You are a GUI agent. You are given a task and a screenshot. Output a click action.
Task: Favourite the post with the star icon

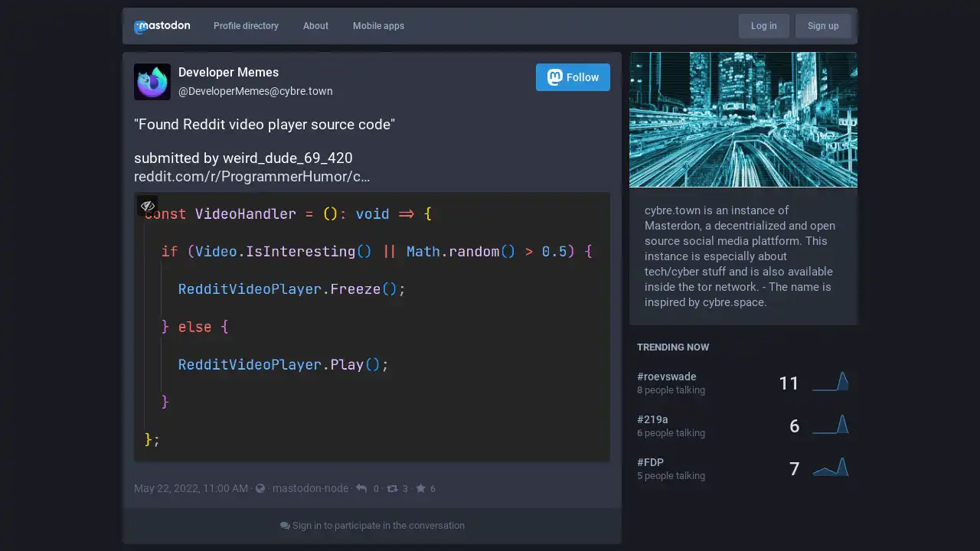(x=420, y=488)
